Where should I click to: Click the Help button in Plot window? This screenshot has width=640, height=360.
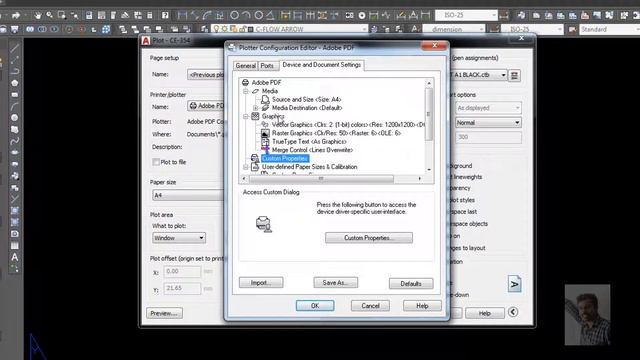484,313
